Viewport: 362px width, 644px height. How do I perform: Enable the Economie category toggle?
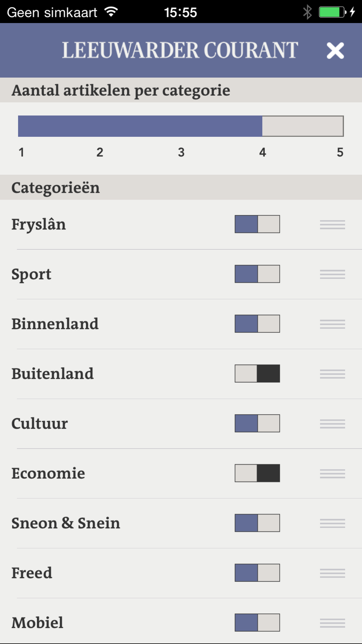point(257,473)
